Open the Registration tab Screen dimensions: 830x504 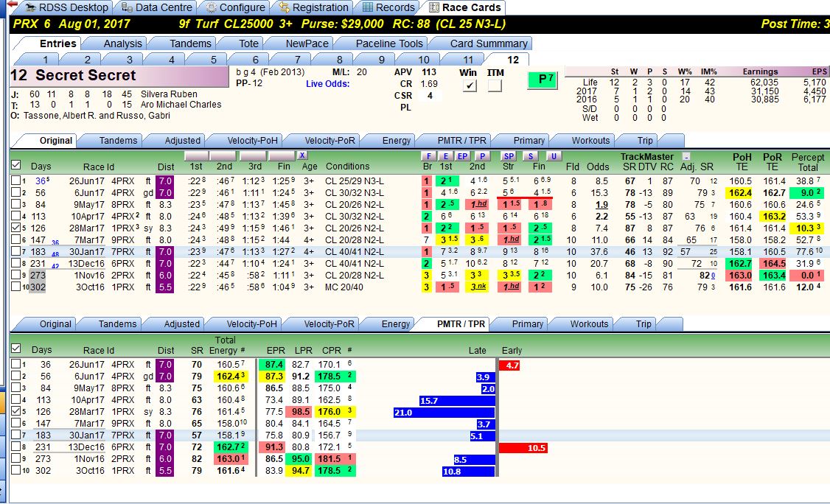point(314,7)
